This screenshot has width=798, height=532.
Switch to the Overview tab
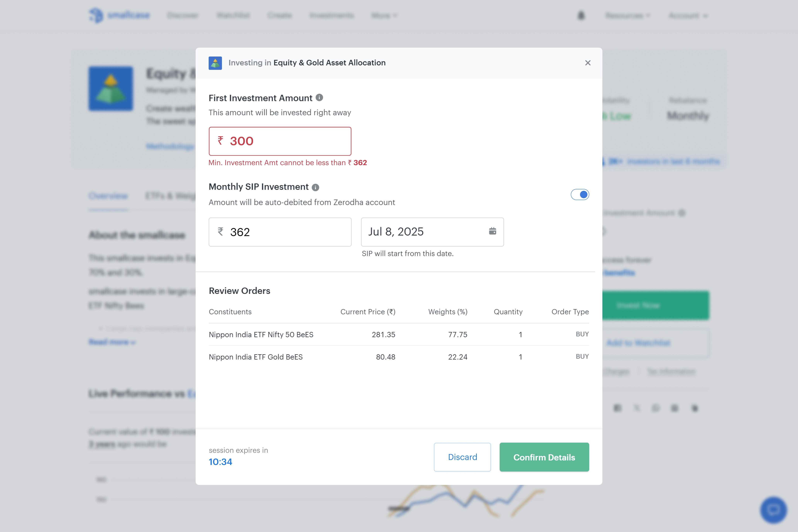point(108,196)
